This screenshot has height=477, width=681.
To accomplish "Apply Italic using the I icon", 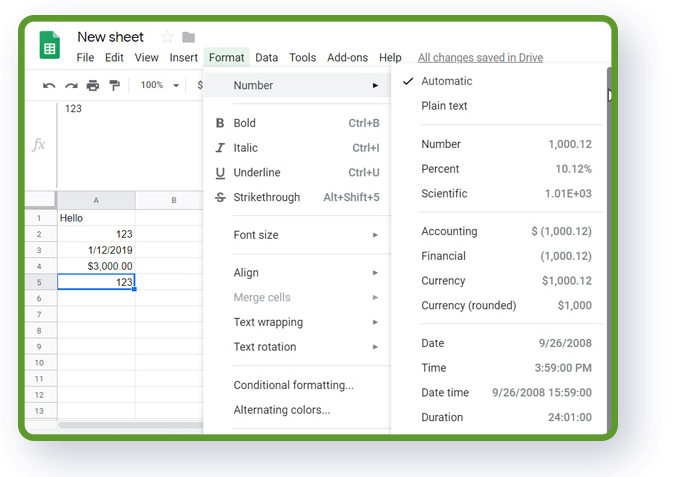I will (x=220, y=148).
